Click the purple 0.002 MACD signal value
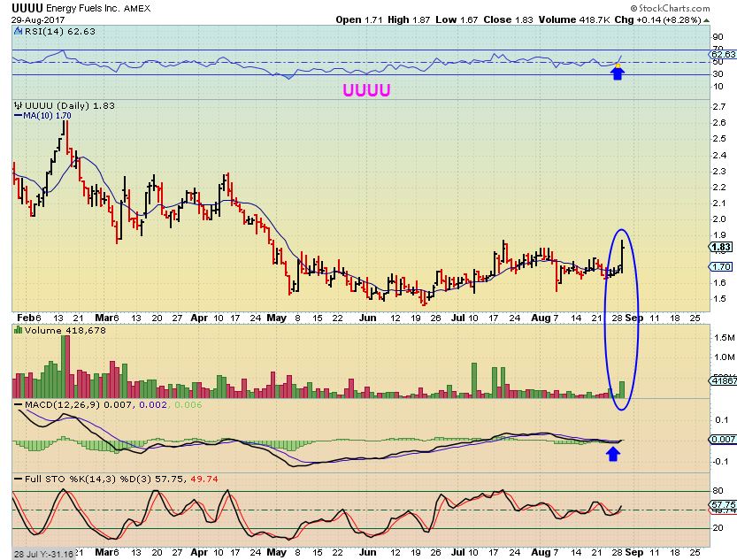 coord(153,404)
